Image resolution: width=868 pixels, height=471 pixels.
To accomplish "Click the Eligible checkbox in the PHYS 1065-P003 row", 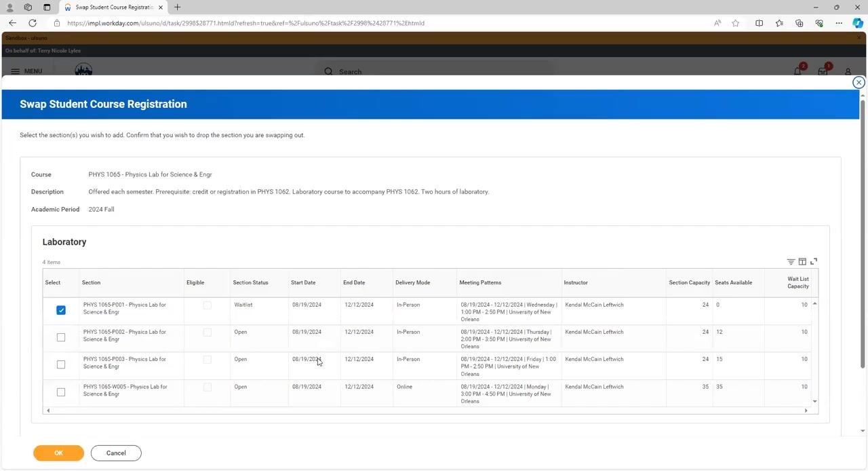I will tap(208, 360).
